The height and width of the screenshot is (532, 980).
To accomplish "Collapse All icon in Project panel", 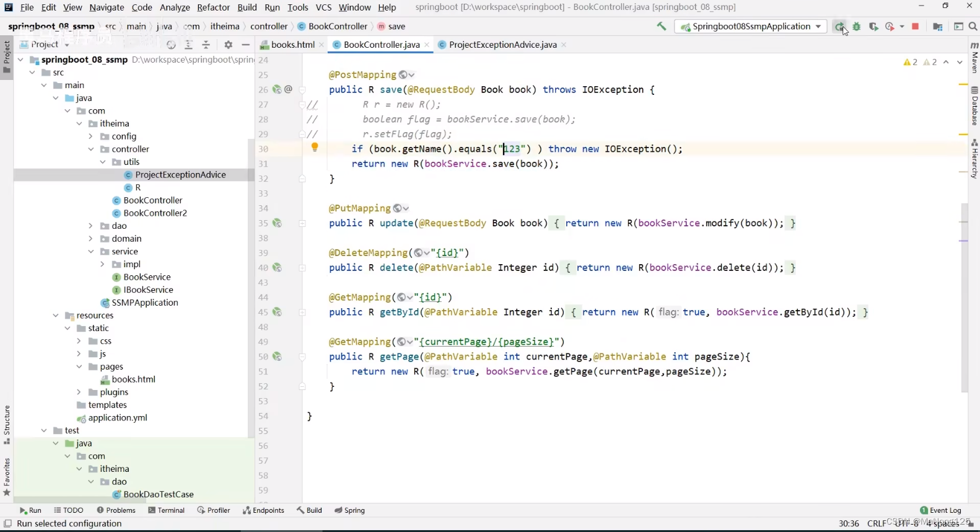I will (x=206, y=45).
